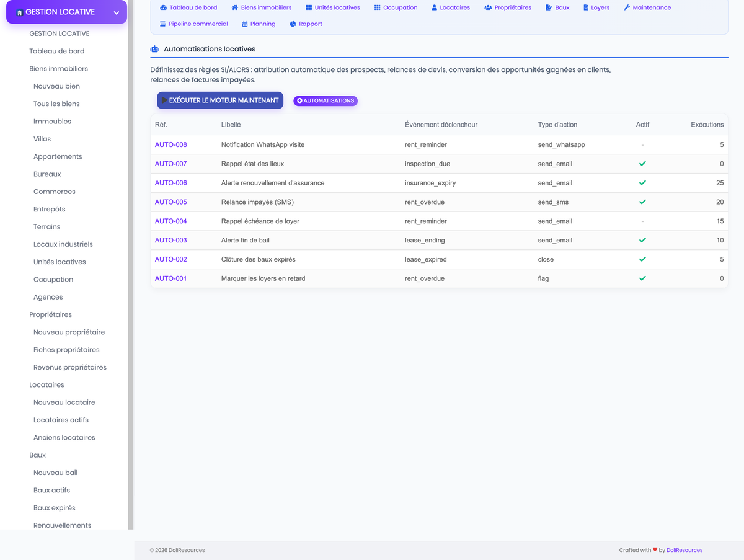Open the Loyers top tab
The height and width of the screenshot is (560, 744).
(596, 7)
